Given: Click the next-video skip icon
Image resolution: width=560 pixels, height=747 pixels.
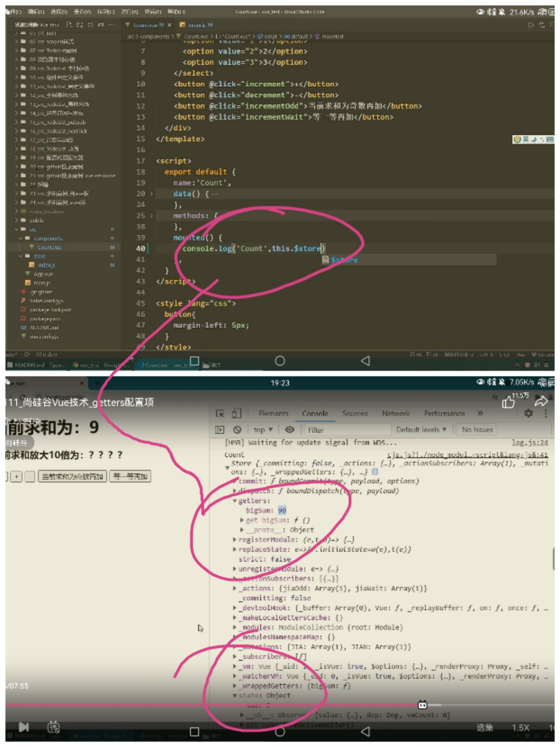Looking at the screenshot, I should (x=24, y=727).
